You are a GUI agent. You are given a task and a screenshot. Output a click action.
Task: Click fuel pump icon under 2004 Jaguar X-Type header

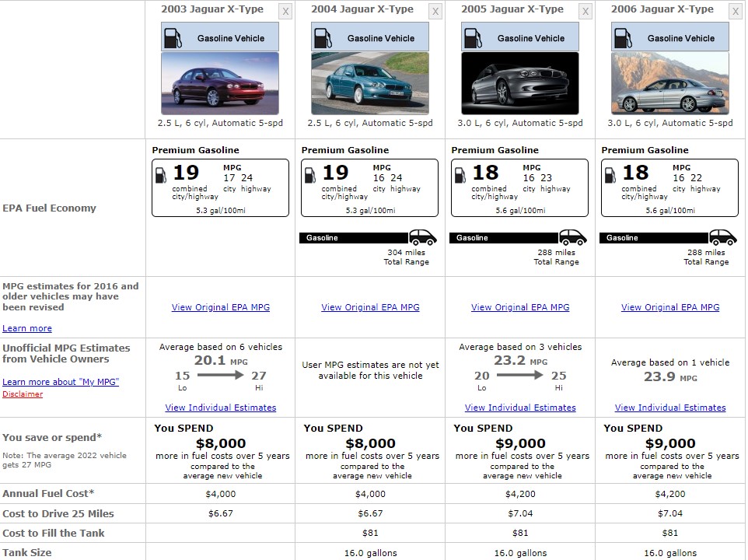tap(323, 38)
